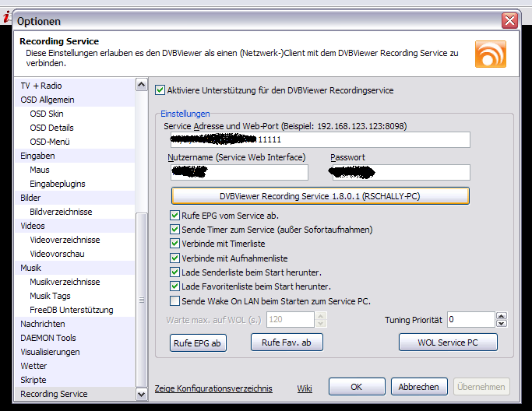Enable 'Sende Wake On LAN' checkbox
This screenshot has height=411, width=532.
pyautogui.click(x=174, y=301)
